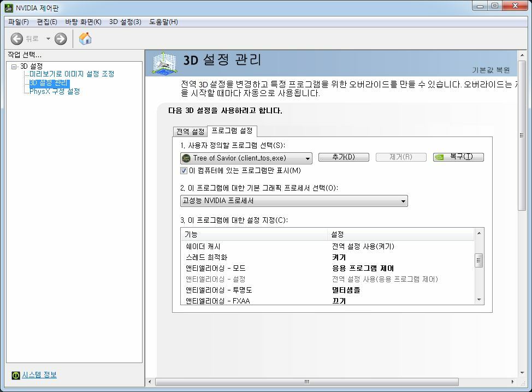Click the 응용 프로그램 제어 value
The image size is (532, 392).
pyautogui.click(x=363, y=268)
